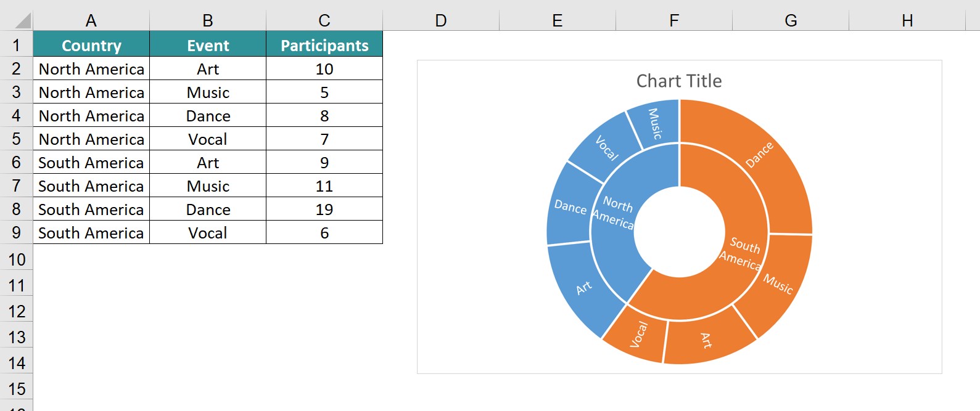Click the blue Art chart segment
This screenshot has height=411, width=980.
[x=583, y=287]
